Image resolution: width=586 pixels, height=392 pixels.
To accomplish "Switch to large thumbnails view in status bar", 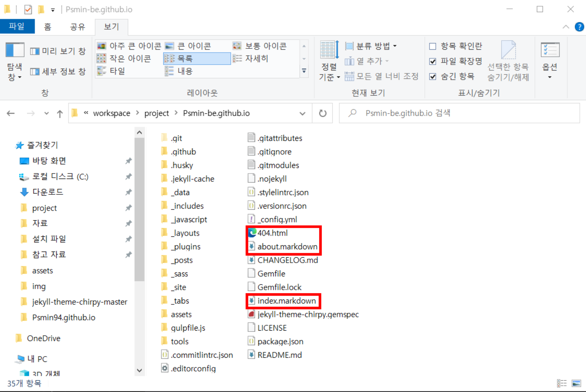I will coord(576,383).
